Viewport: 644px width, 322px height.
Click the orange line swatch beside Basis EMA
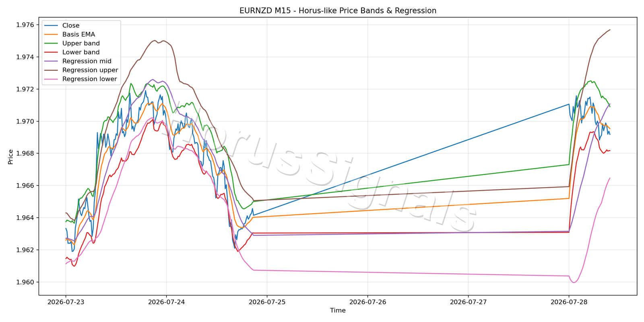tap(51, 35)
